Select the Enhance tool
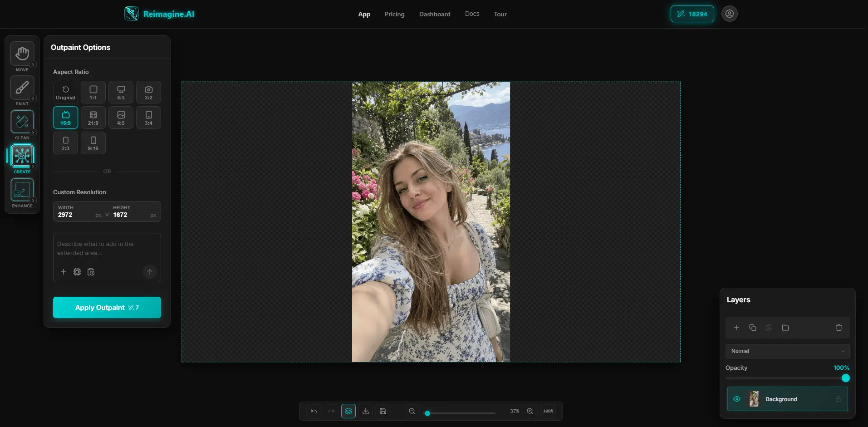 (22, 190)
